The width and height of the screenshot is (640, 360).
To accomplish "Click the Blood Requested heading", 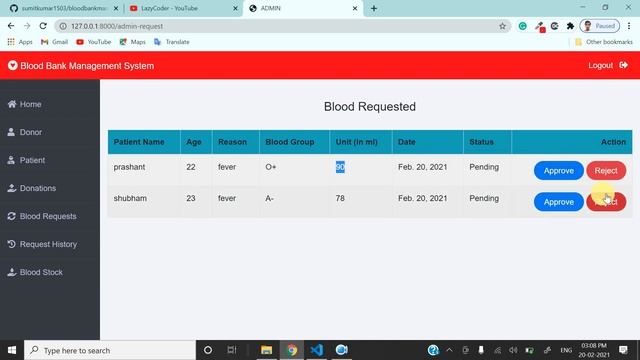I will tap(370, 107).
